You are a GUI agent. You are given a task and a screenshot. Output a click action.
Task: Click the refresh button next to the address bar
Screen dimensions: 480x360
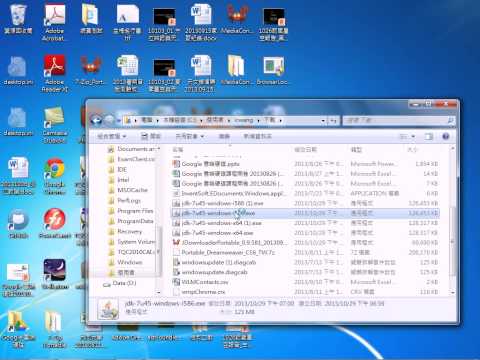[x=333, y=120]
